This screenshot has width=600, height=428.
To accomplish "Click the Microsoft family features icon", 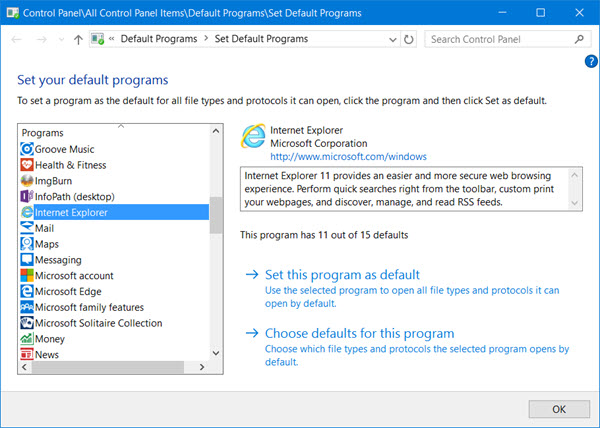I will tap(27, 307).
